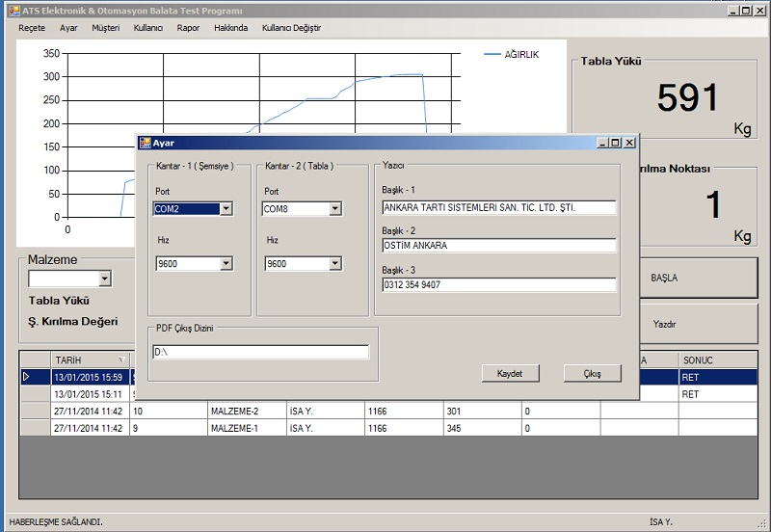Open the Malzeme combo box
This screenshot has width=771, height=532.
click(104, 279)
